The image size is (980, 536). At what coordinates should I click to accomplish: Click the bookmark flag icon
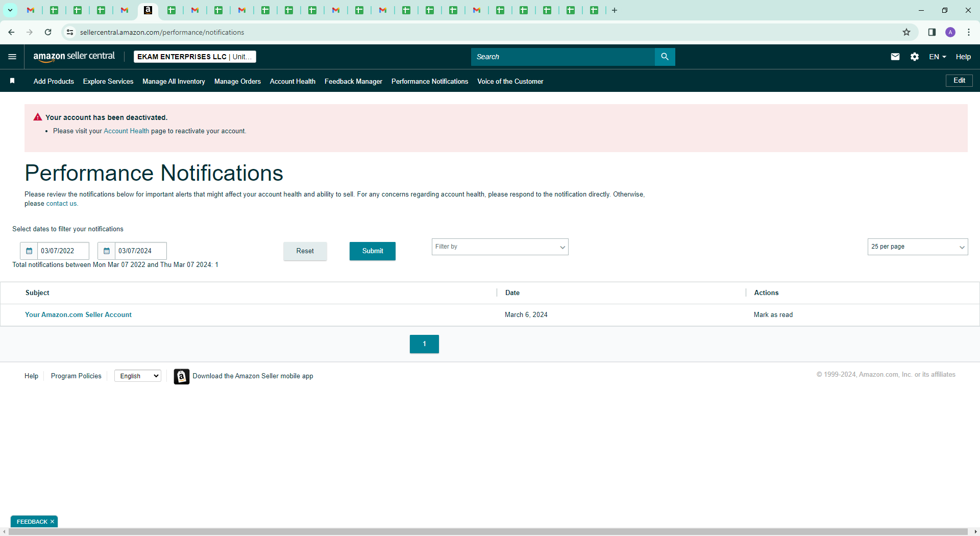click(12, 81)
